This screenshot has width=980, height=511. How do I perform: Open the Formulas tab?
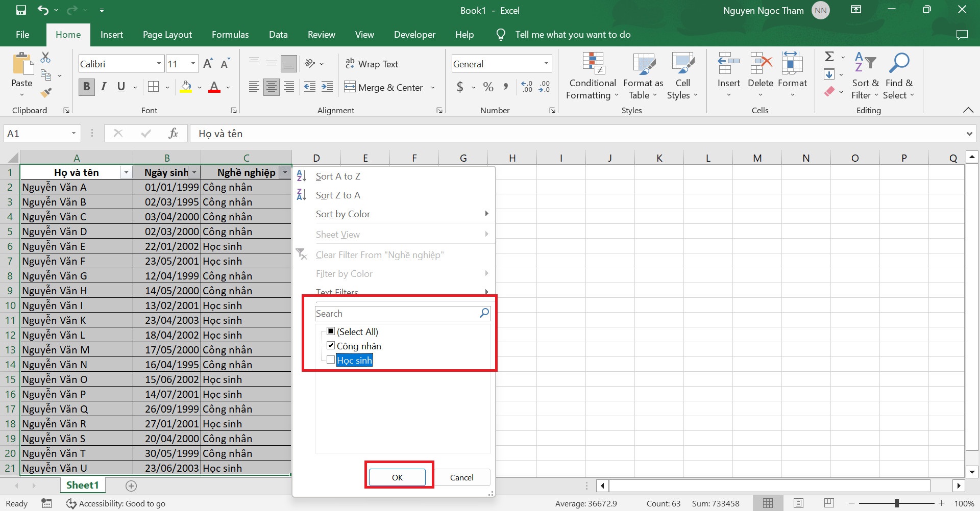pyautogui.click(x=230, y=35)
